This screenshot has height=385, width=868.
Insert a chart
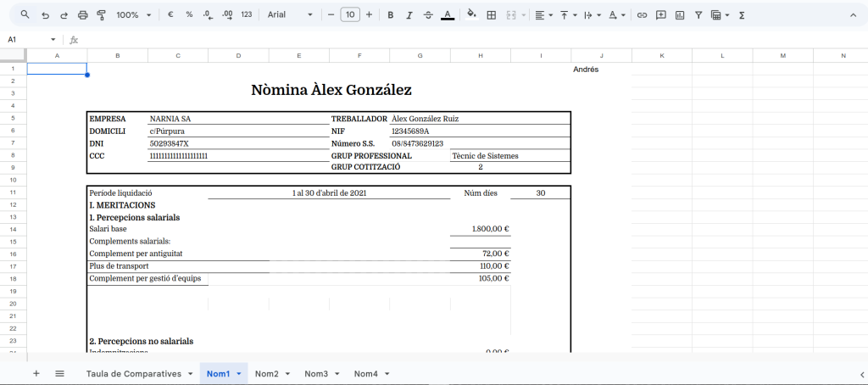[x=680, y=15]
